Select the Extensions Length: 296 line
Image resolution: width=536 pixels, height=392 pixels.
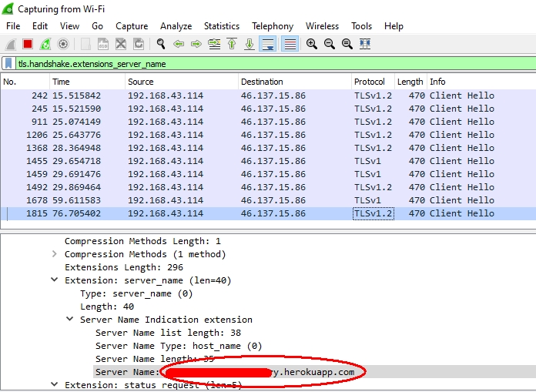124,267
